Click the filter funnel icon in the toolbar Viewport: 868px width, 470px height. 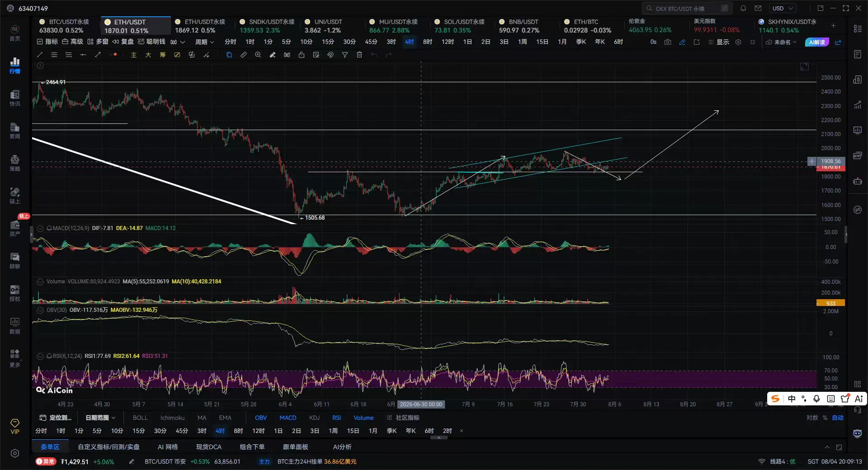point(345,55)
